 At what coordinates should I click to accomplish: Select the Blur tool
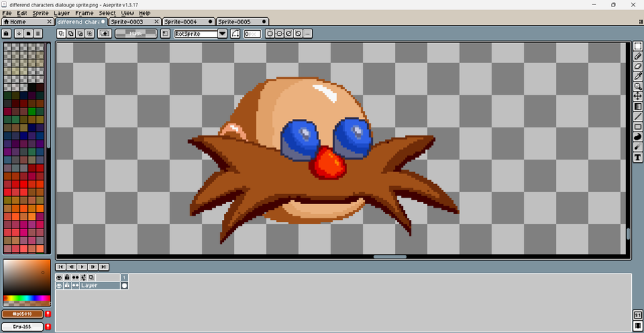pyautogui.click(x=638, y=147)
